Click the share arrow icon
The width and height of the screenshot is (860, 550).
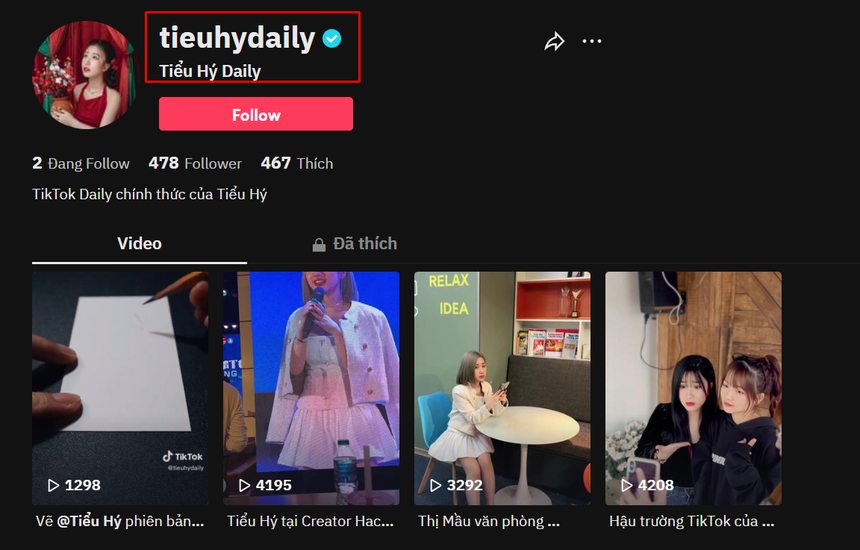[x=554, y=41]
